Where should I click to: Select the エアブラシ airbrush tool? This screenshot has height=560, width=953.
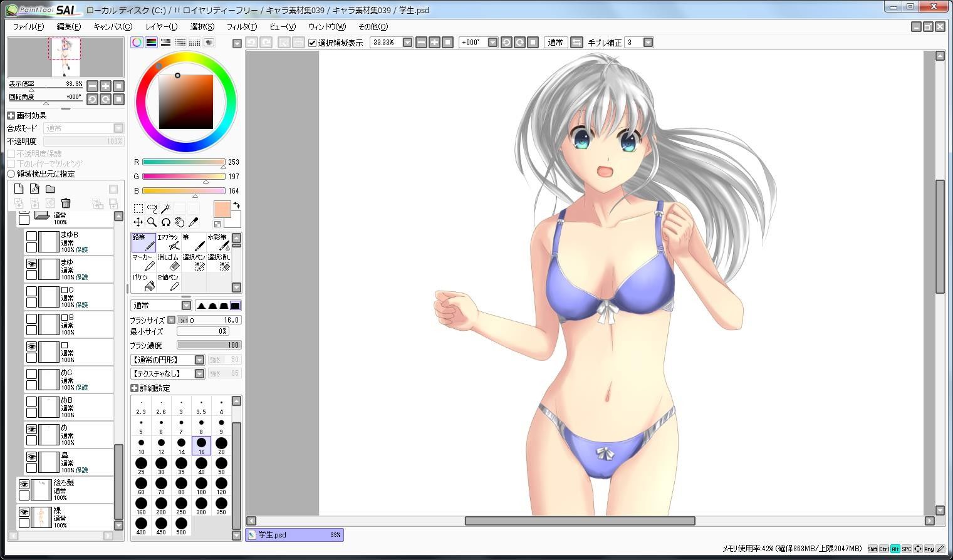point(169,242)
